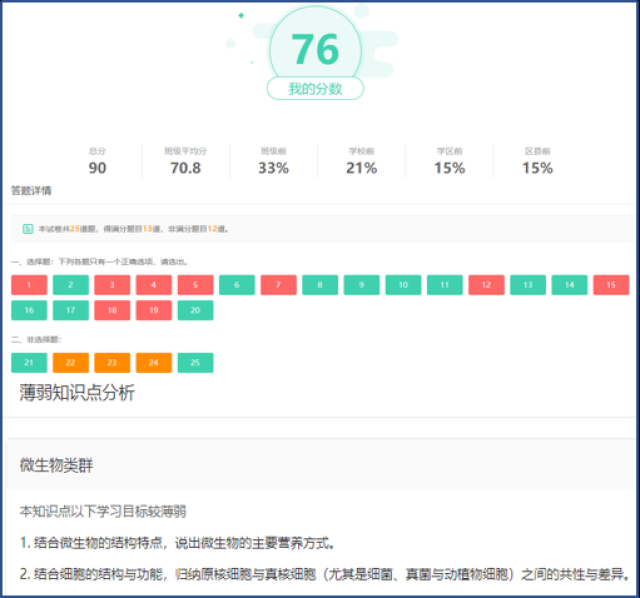The height and width of the screenshot is (598, 640).
Task: Open question 1 marked red
Action: [29, 285]
